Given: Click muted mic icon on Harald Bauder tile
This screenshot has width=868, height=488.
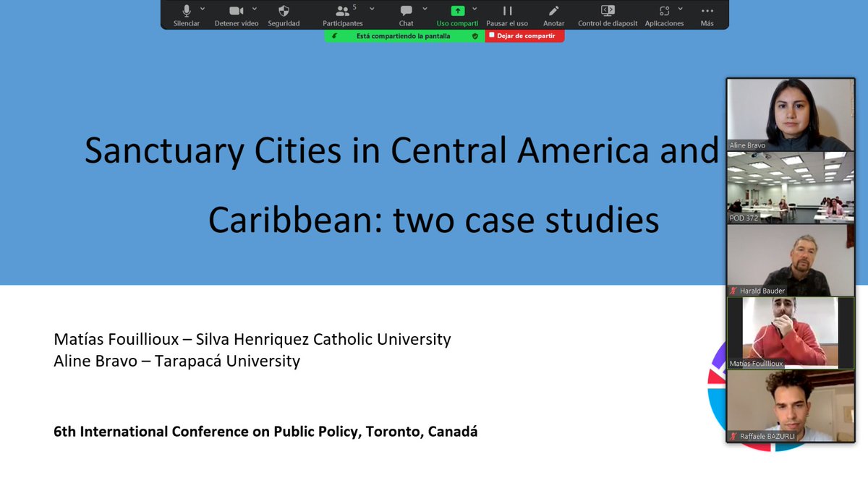Looking at the screenshot, I should [733, 291].
